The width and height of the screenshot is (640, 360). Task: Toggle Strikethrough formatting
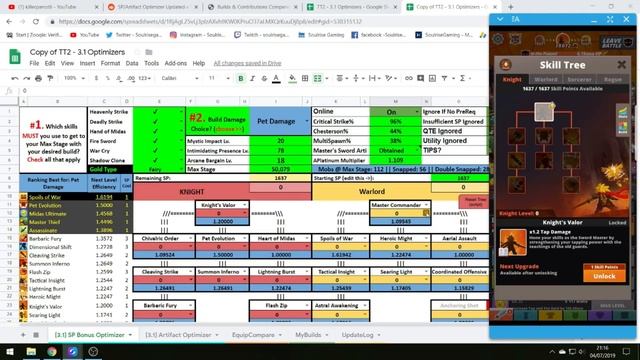point(264,78)
